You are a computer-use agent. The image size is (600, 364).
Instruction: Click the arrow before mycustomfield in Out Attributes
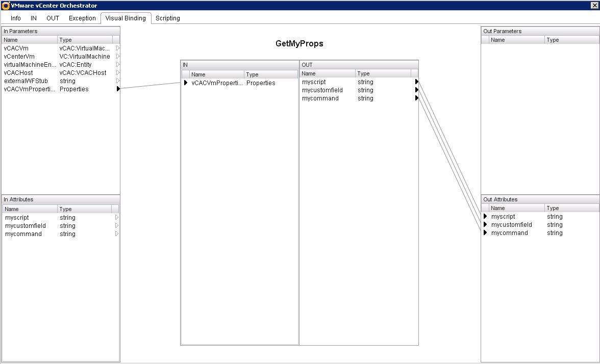pyautogui.click(x=486, y=224)
